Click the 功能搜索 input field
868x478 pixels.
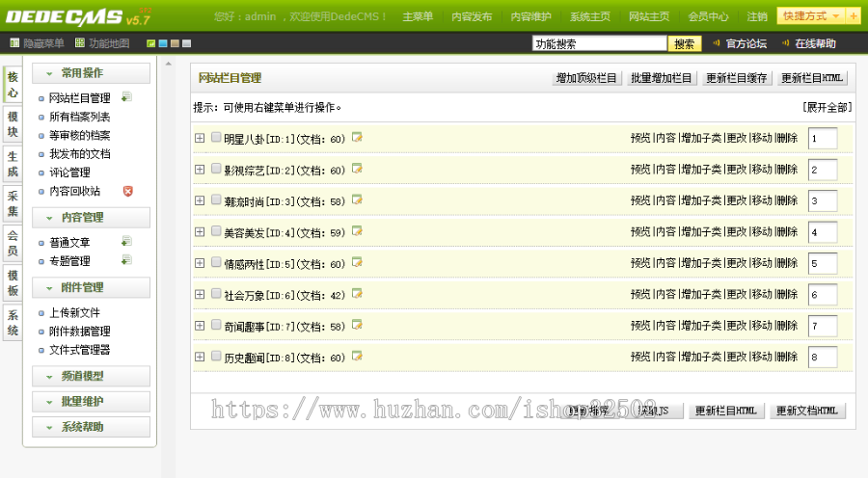(x=600, y=43)
